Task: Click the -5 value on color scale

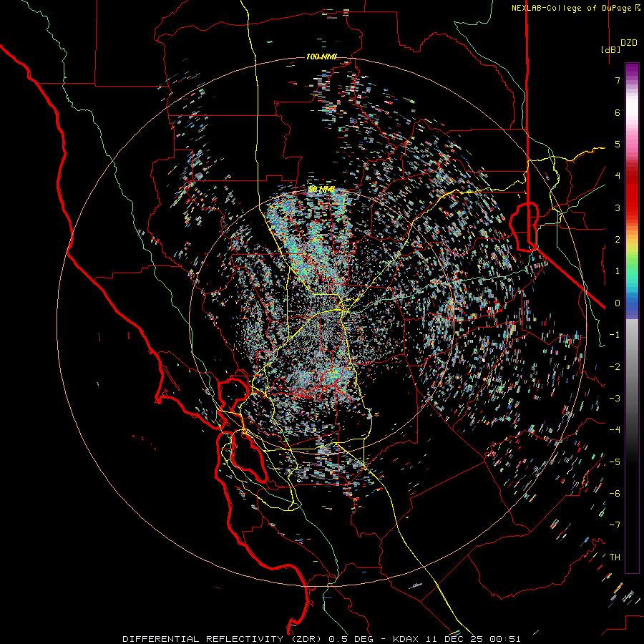Action: pos(615,462)
